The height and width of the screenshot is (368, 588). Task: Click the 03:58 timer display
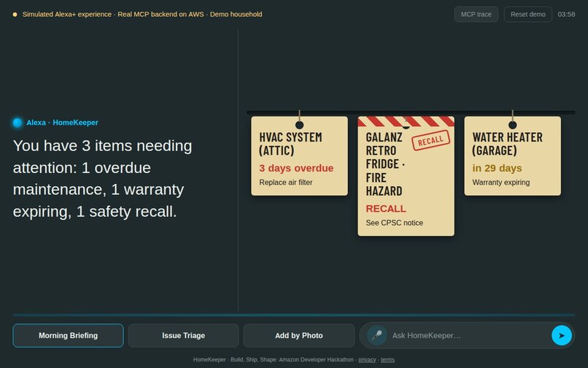coord(566,15)
